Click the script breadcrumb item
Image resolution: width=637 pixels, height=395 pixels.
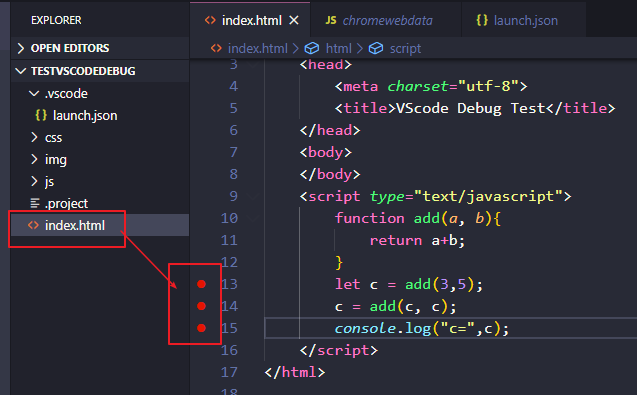pos(405,48)
